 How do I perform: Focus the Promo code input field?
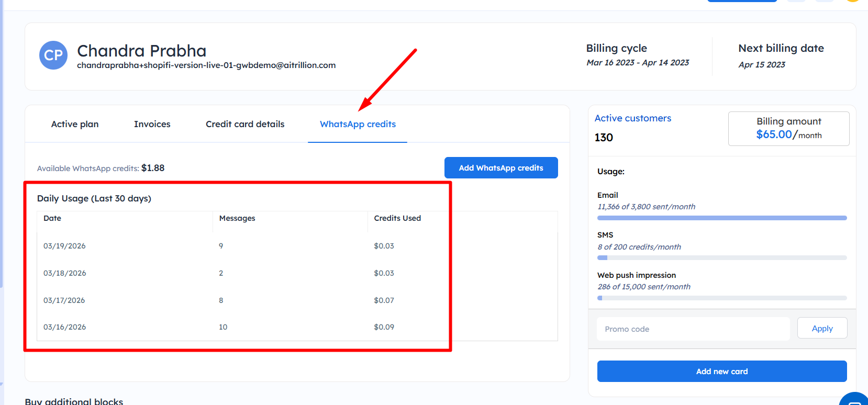[x=693, y=329]
